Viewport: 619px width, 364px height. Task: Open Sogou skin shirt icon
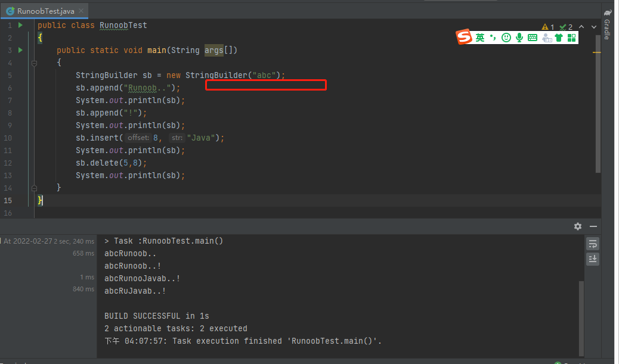559,38
